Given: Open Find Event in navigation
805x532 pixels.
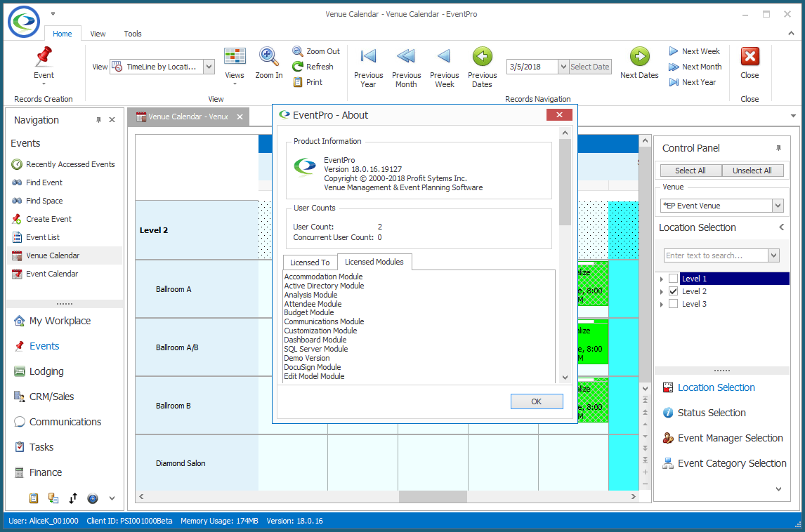Looking at the screenshot, I should pyautogui.click(x=37, y=182).
